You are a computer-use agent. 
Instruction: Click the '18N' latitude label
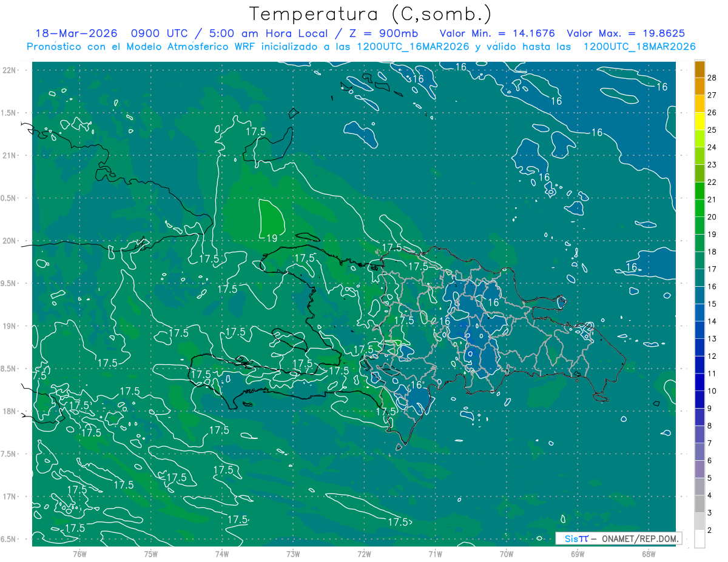pos(8,411)
